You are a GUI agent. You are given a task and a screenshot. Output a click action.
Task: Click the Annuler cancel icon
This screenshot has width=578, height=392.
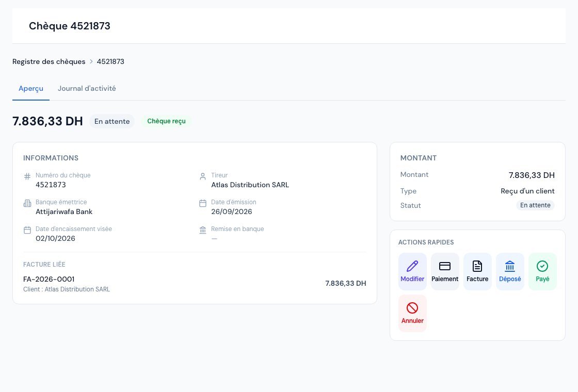click(412, 307)
